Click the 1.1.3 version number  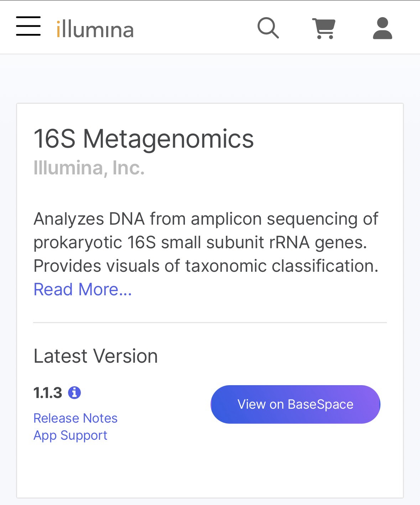point(48,393)
